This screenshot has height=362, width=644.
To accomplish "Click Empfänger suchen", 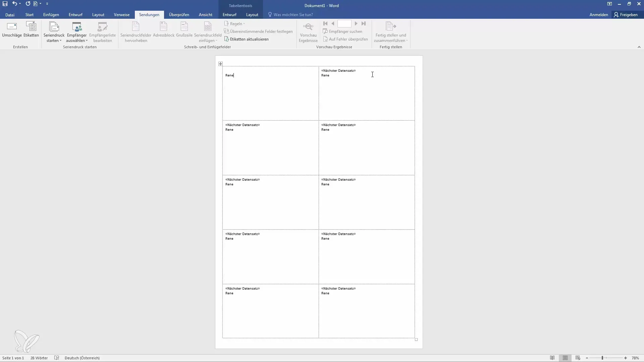I will 342,32.
